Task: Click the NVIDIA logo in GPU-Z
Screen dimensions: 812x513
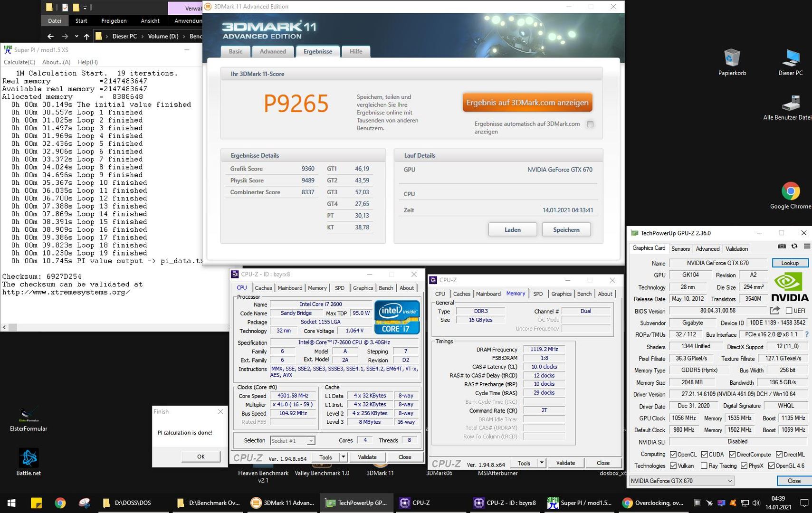Action: (x=790, y=287)
